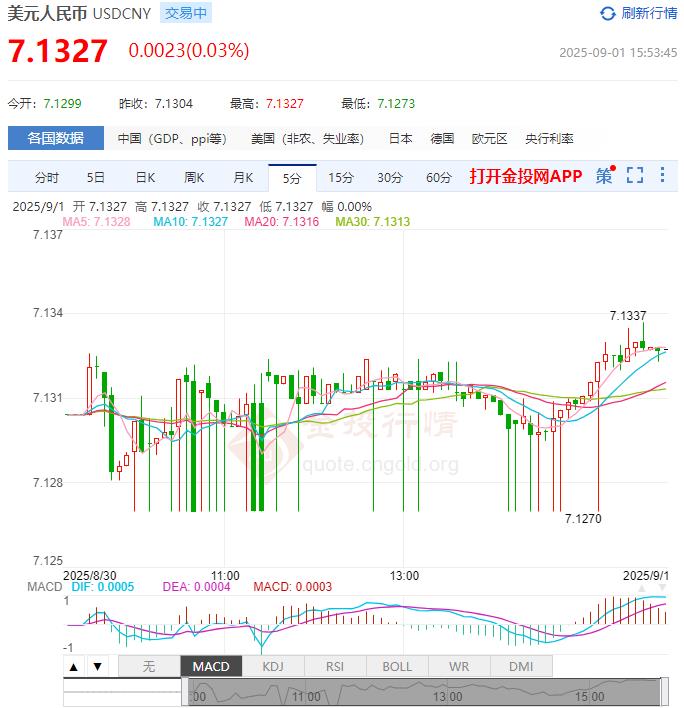Click the 打开金投网APP link
The height and width of the screenshot is (708, 684).
(x=526, y=176)
